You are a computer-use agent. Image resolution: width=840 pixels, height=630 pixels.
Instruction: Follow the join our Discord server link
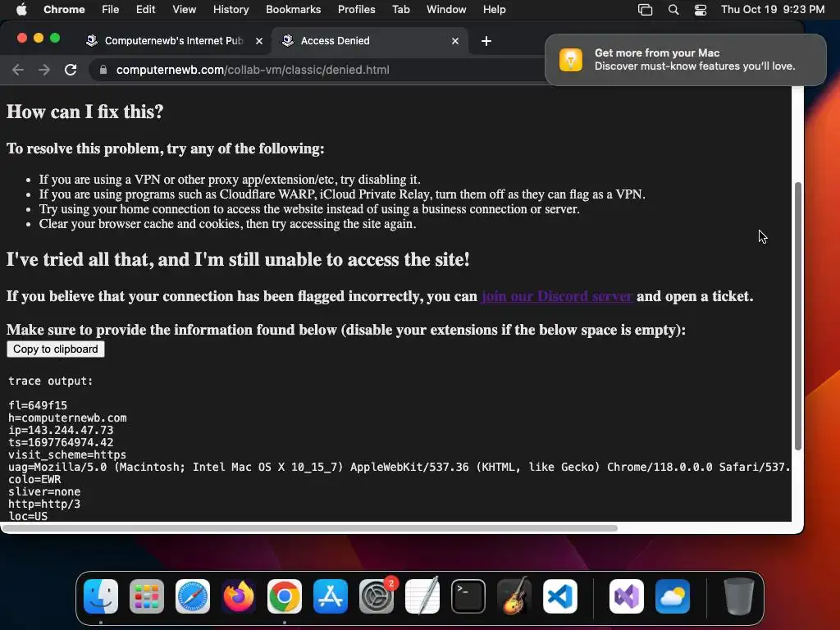pyautogui.click(x=557, y=296)
